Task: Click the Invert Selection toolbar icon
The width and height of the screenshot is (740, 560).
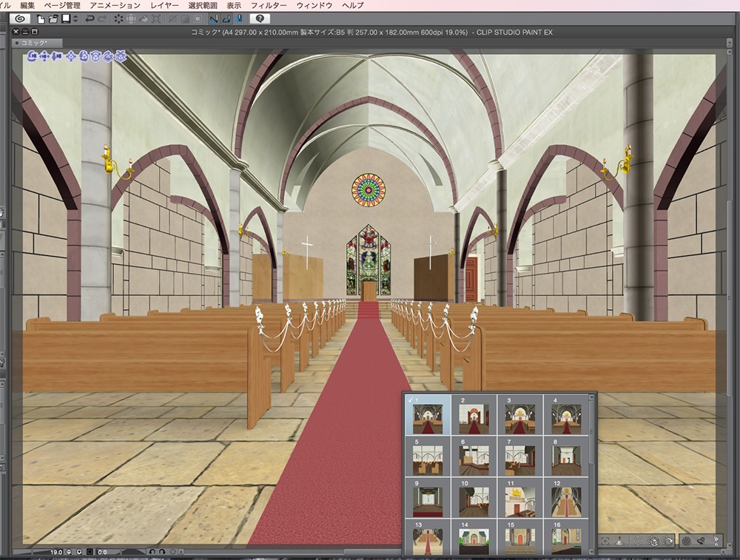Action: [x=185, y=19]
